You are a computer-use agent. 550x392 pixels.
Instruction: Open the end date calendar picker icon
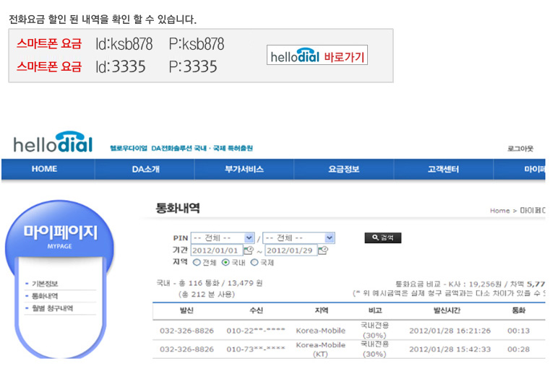(x=323, y=251)
